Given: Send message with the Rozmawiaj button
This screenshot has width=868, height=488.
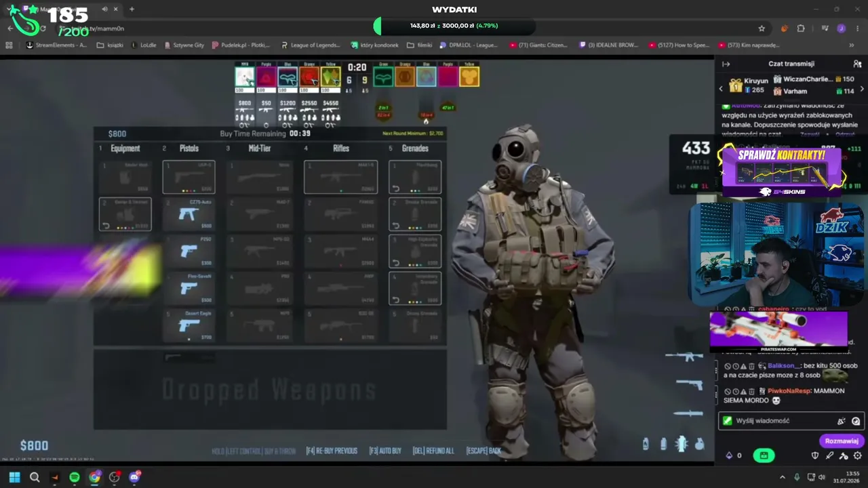Looking at the screenshot, I should (842, 441).
